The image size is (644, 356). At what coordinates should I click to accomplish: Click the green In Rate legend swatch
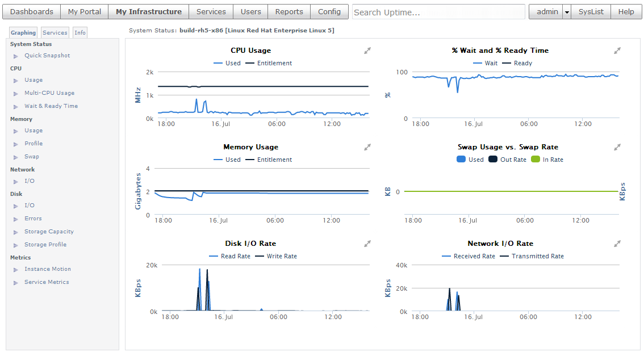pos(535,160)
